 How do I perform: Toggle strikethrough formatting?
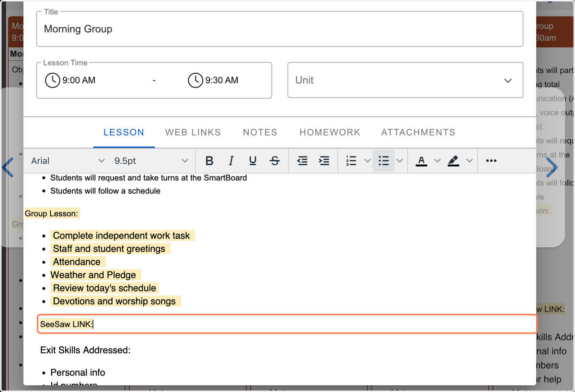point(275,161)
